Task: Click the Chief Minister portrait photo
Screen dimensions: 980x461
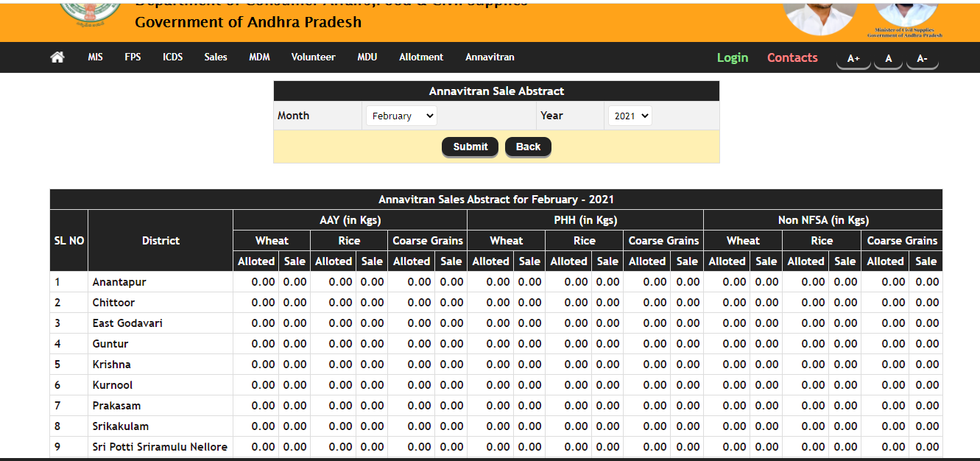Action: click(x=819, y=18)
